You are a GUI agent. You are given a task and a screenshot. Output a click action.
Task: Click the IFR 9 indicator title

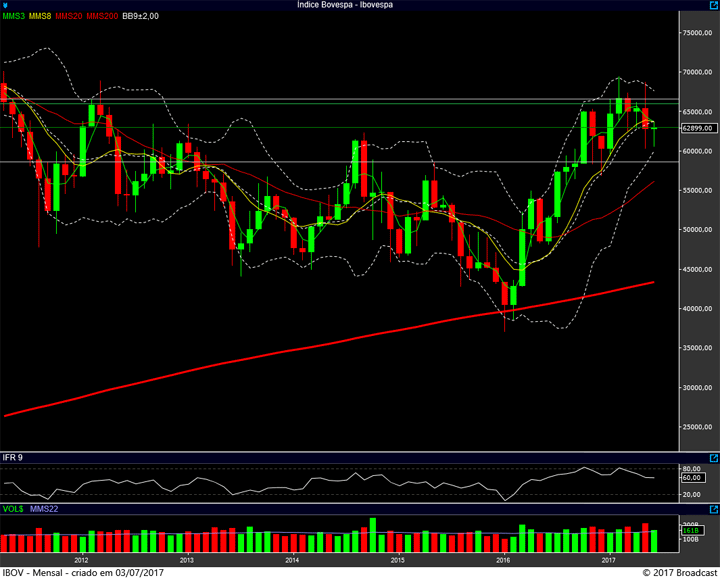(x=13, y=457)
